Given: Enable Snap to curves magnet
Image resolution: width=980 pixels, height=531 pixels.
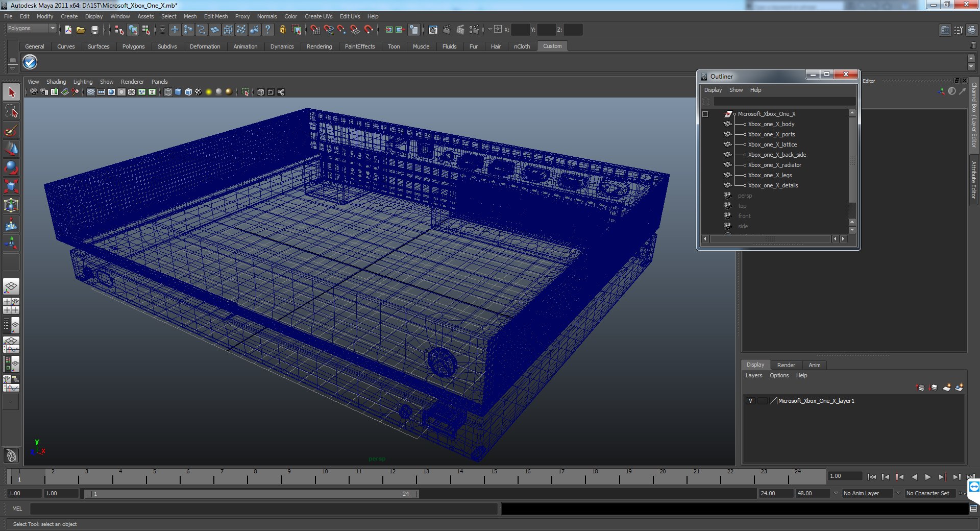Looking at the screenshot, I should click(x=329, y=30).
